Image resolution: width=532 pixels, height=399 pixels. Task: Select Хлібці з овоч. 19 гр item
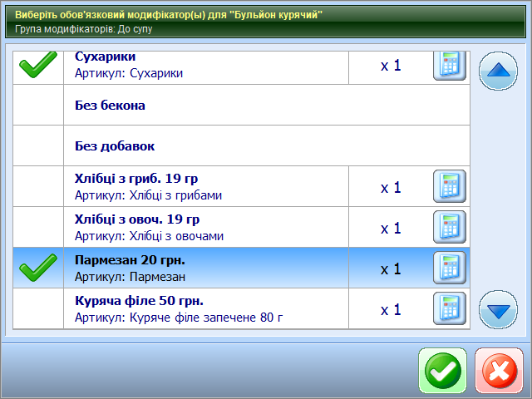[x=137, y=219]
